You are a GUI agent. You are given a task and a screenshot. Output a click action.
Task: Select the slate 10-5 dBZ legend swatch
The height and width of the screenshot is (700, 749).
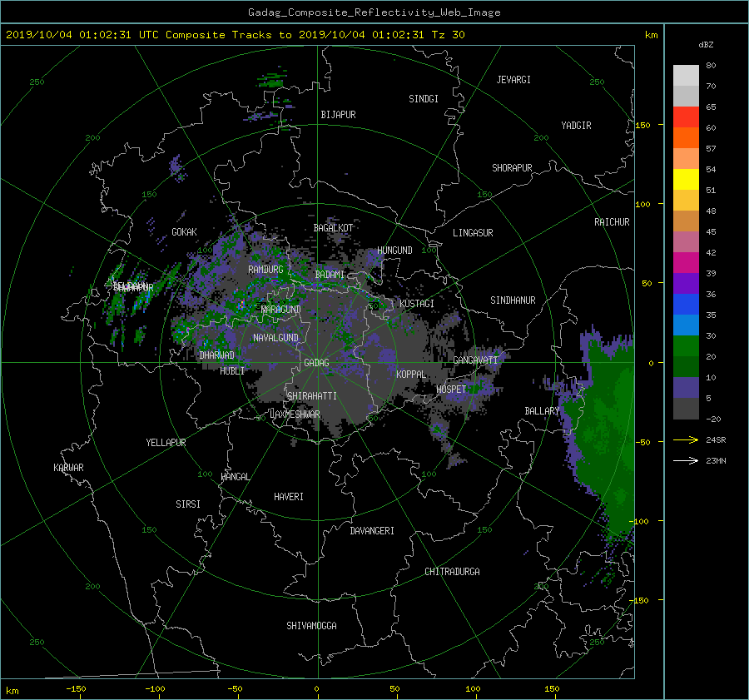(x=686, y=388)
